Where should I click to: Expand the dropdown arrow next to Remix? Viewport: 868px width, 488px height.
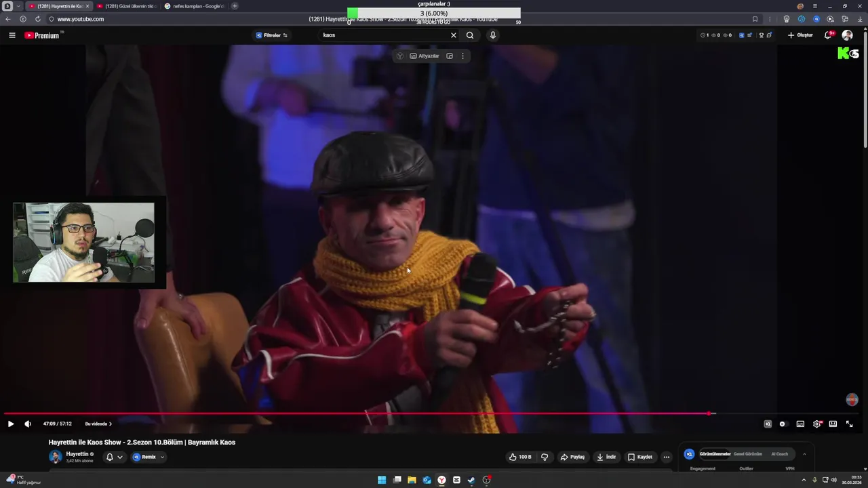click(x=162, y=457)
